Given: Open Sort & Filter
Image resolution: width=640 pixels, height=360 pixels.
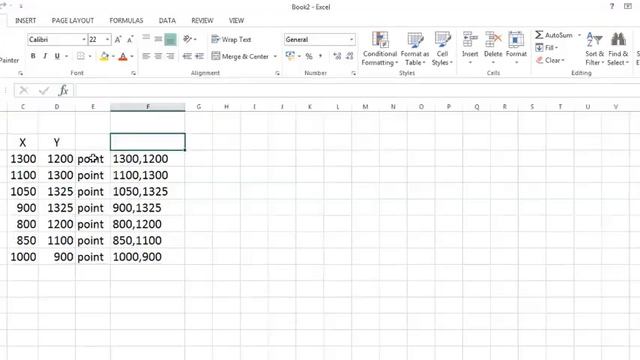Looking at the screenshot, I should [594, 49].
